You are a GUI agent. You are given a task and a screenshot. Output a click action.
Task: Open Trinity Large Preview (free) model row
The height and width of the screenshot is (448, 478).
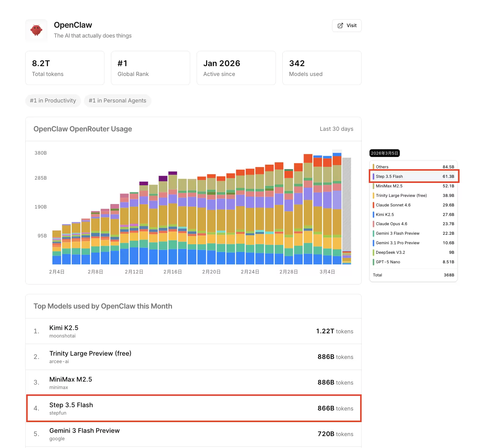[x=193, y=357]
